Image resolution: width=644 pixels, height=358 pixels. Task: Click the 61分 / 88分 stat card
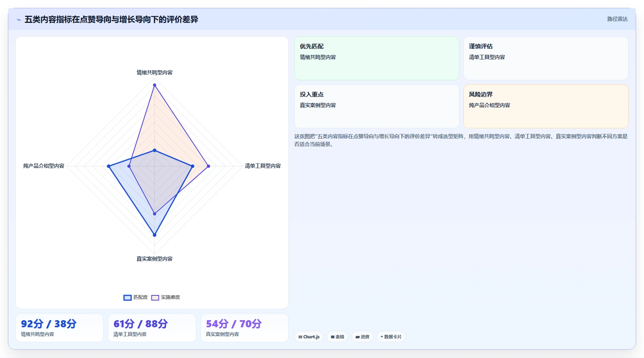pos(152,328)
